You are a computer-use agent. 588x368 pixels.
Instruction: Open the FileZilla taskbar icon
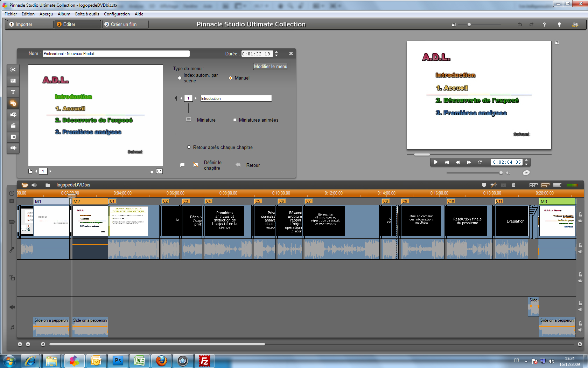pos(204,361)
